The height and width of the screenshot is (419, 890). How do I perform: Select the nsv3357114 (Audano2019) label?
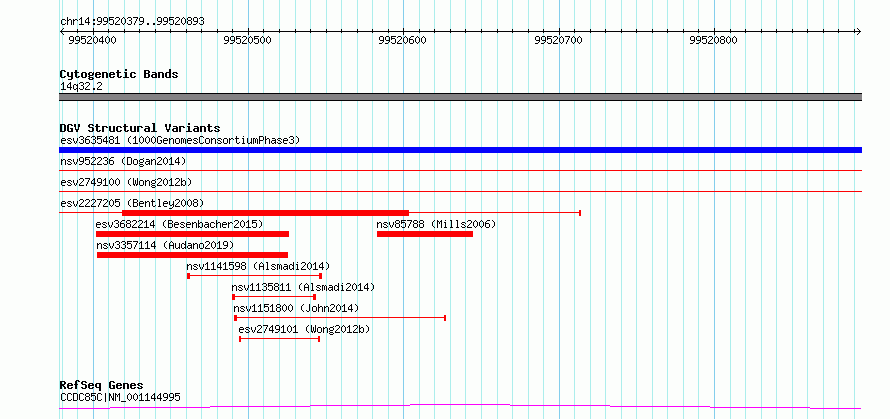(165, 245)
